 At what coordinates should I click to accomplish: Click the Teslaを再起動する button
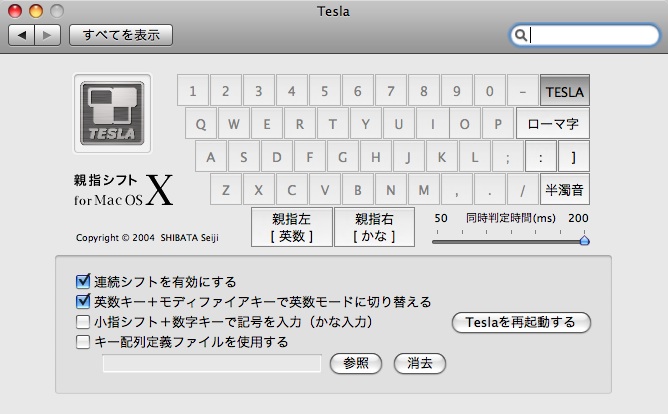[x=521, y=322]
